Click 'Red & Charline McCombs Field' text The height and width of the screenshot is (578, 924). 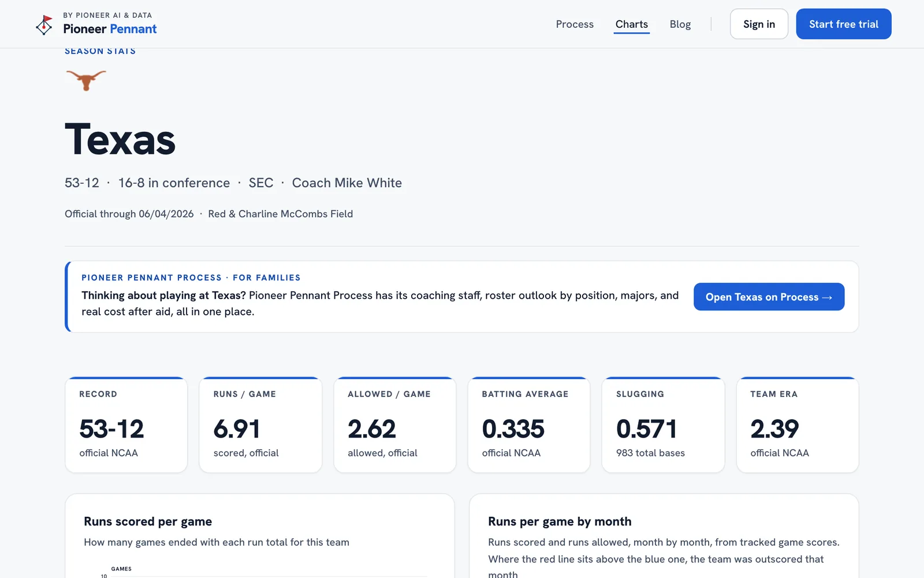pyautogui.click(x=281, y=214)
